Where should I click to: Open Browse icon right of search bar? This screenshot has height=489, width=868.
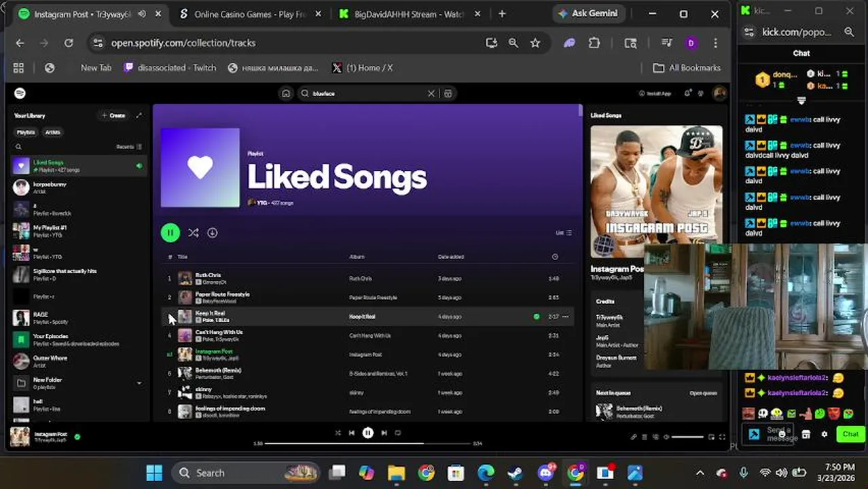448,93
